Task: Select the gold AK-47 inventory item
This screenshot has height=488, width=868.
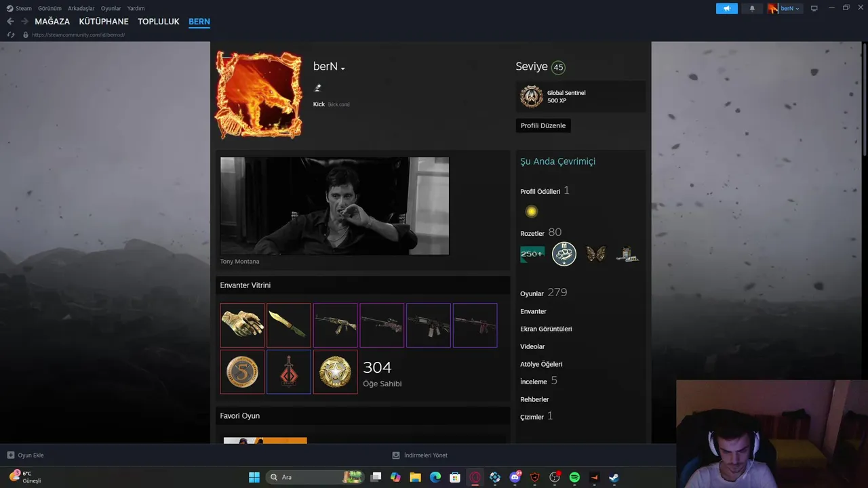Action: pyautogui.click(x=336, y=325)
